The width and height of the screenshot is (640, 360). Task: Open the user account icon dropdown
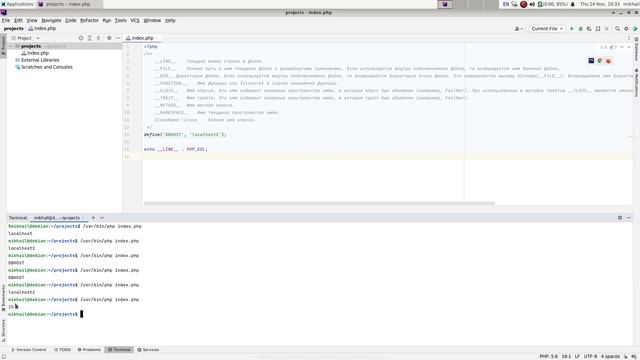[519, 29]
